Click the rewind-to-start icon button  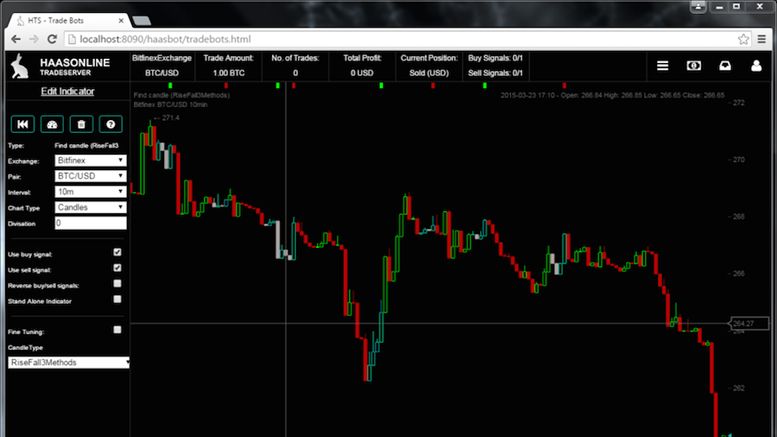pyautogui.click(x=23, y=124)
